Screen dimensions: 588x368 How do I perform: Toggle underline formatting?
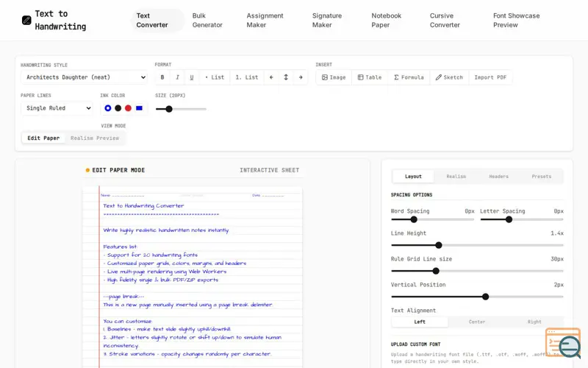tap(192, 77)
